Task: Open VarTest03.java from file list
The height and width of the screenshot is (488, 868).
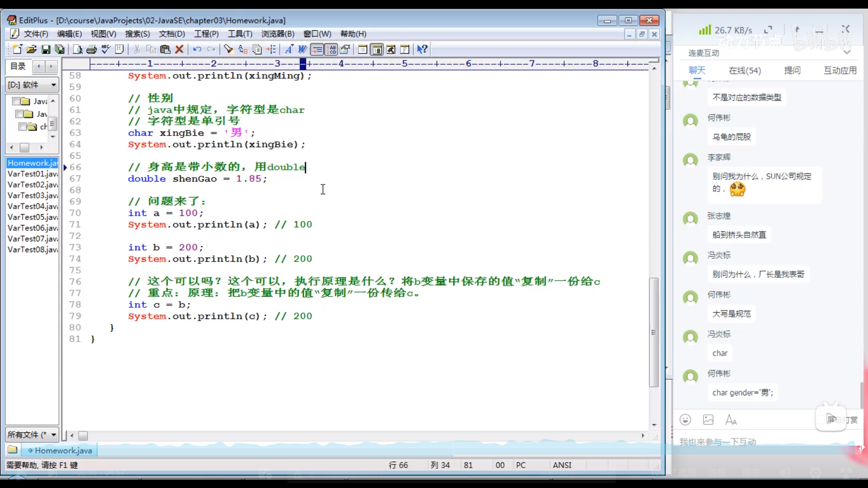Action: coord(32,196)
